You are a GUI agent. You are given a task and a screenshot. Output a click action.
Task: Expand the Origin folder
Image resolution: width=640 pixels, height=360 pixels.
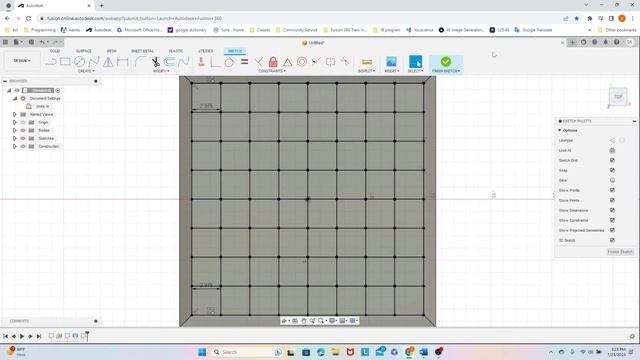14,122
